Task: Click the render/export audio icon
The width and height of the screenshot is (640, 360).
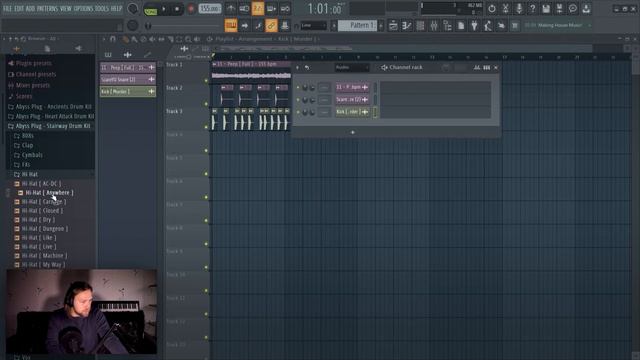Action: (x=559, y=9)
